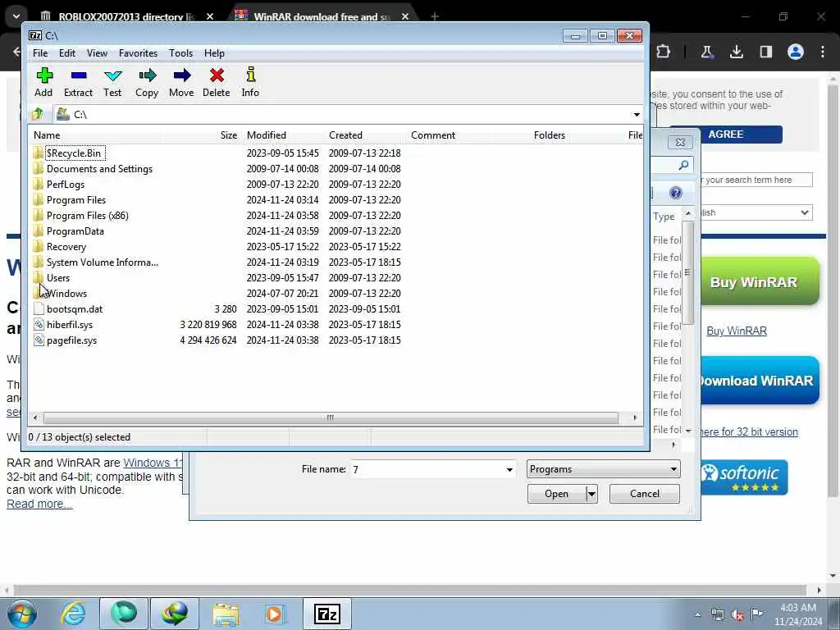Open the File menu in 7-Zip
Image resolution: width=840 pixels, height=630 pixels.
[x=40, y=53]
